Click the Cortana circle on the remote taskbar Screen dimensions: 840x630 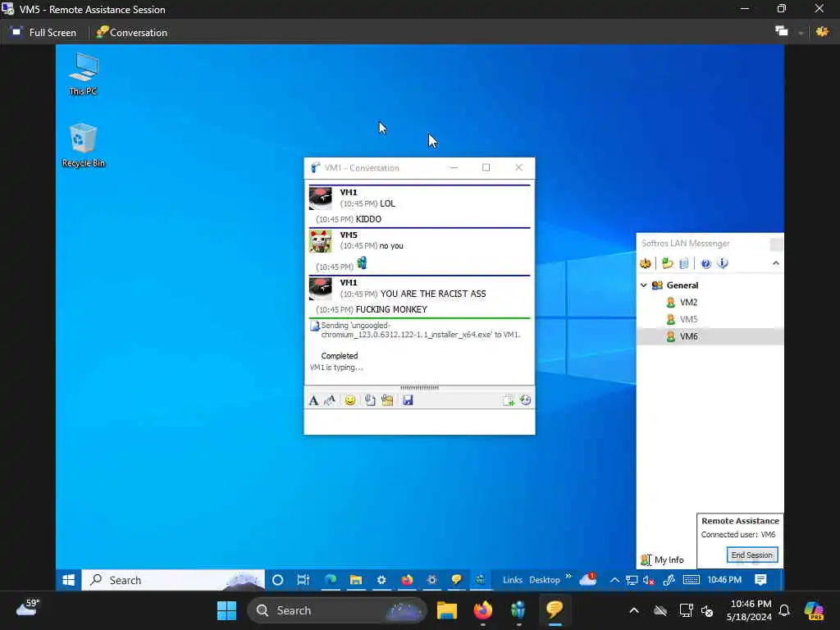pos(277,580)
